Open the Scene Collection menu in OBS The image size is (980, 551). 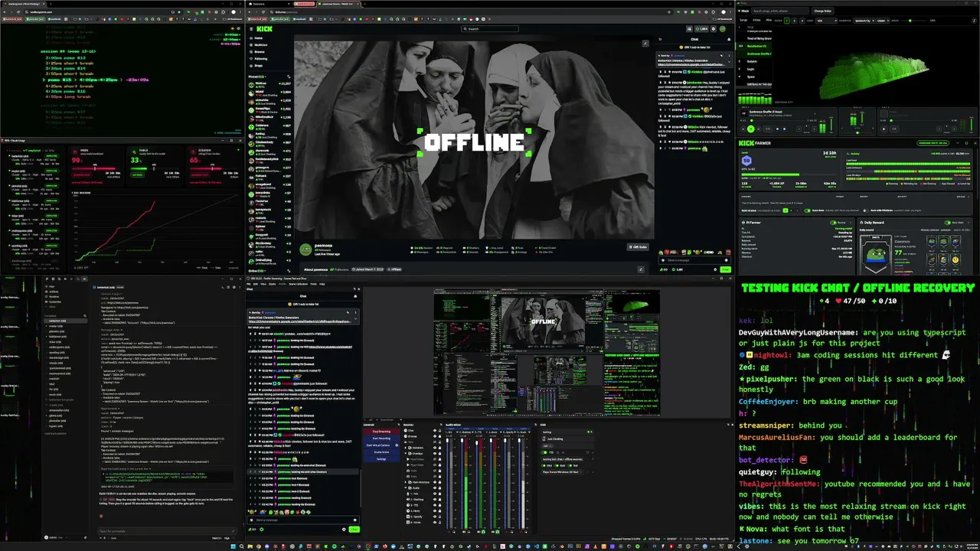coord(298,284)
